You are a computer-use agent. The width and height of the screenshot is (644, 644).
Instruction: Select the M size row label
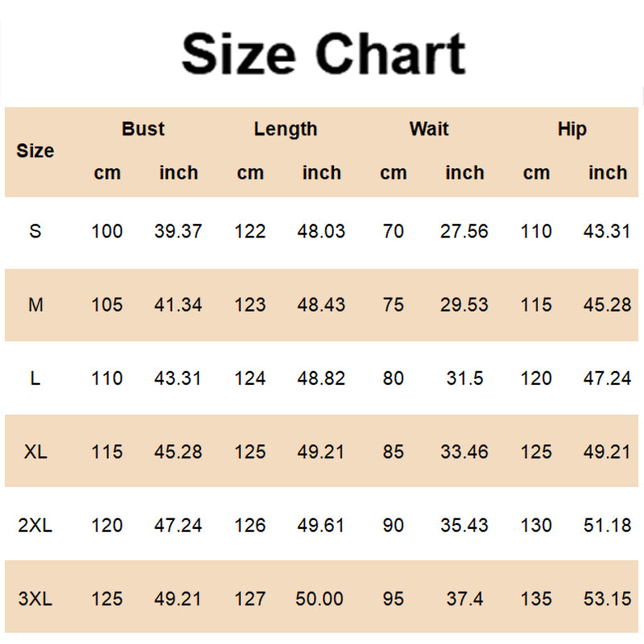pos(35,305)
